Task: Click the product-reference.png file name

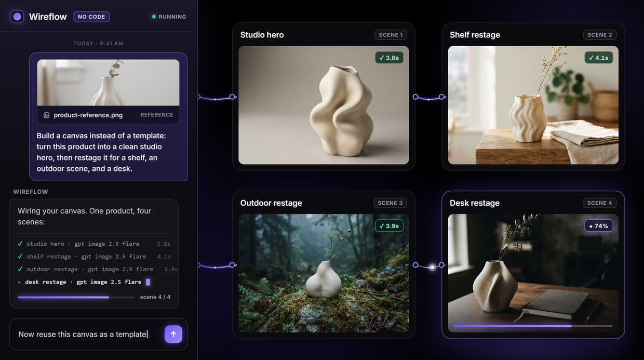Action: click(89, 115)
